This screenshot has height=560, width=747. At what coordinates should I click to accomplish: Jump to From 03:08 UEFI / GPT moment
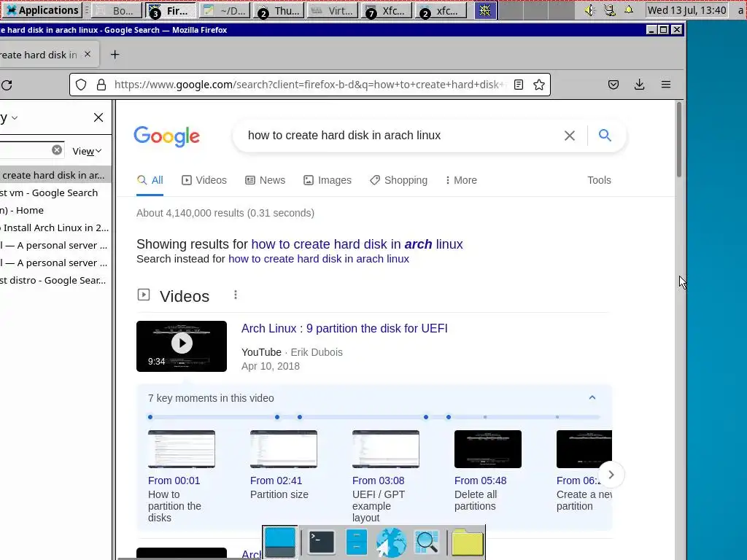coord(379,481)
